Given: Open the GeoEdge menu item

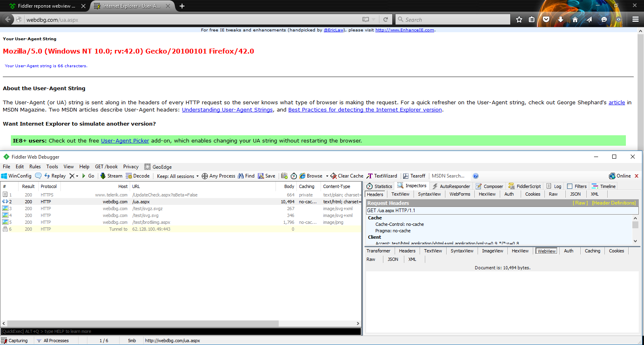Looking at the screenshot, I should click(x=158, y=167).
